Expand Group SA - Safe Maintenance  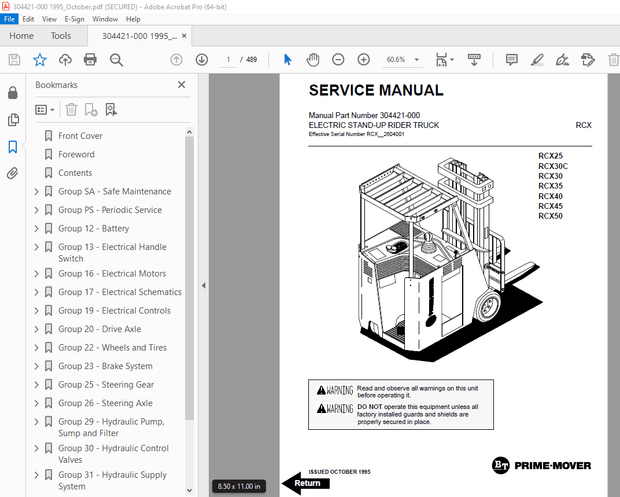tap(36, 192)
